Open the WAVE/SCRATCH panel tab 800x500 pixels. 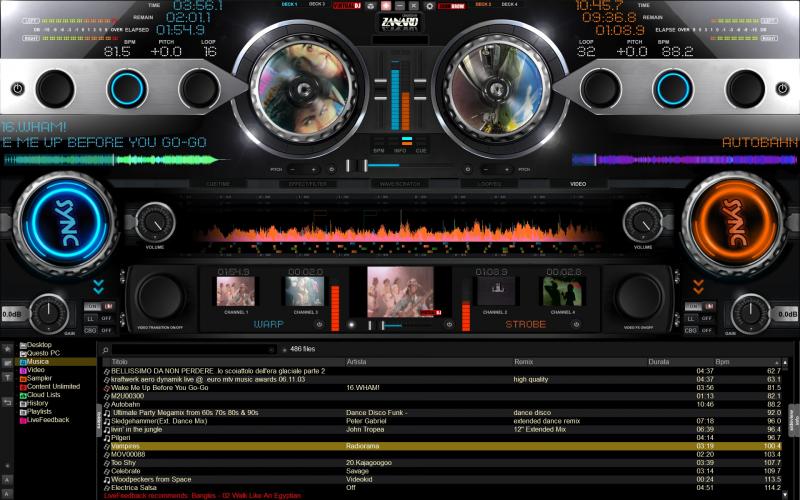[x=399, y=184]
